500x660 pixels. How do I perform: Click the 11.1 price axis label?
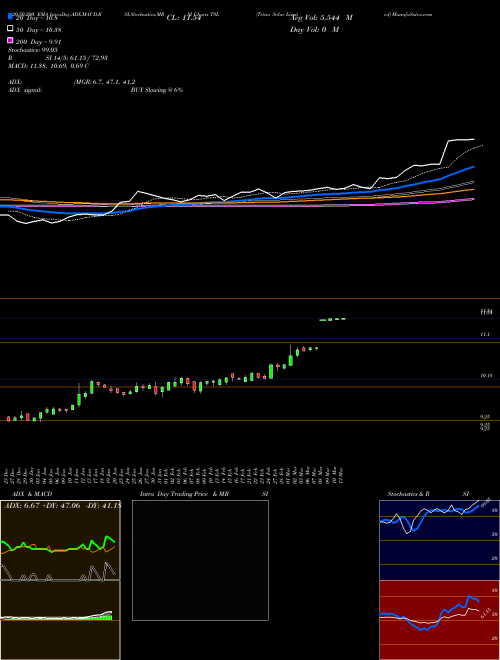(485, 334)
